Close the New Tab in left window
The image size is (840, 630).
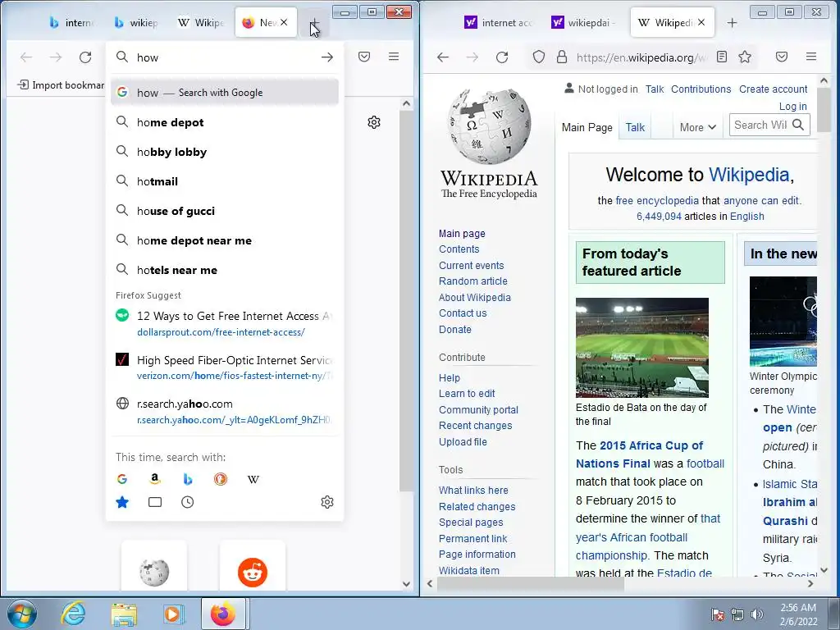point(284,22)
